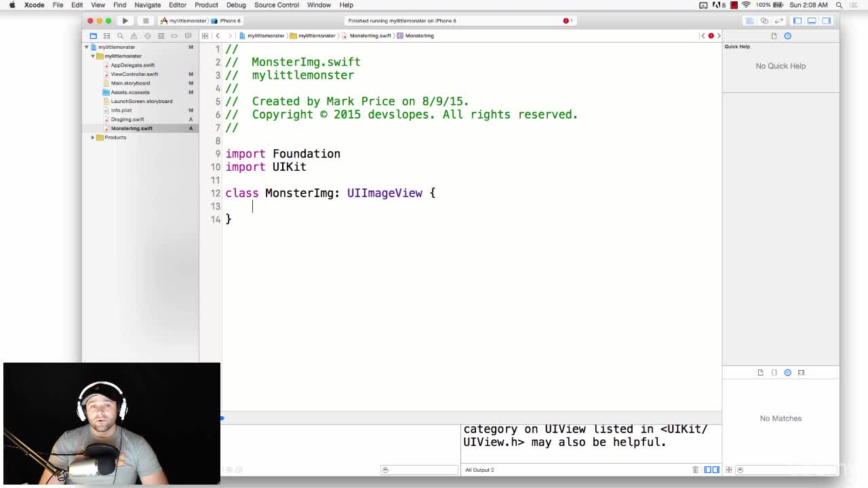The height and width of the screenshot is (488, 868).
Task: Select Main.storyboard in navigator
Action: (130, 83)
